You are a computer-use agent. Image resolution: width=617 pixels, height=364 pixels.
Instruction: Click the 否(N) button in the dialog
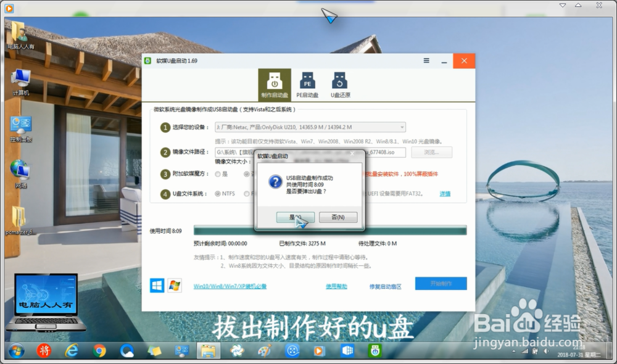[338, 217]
